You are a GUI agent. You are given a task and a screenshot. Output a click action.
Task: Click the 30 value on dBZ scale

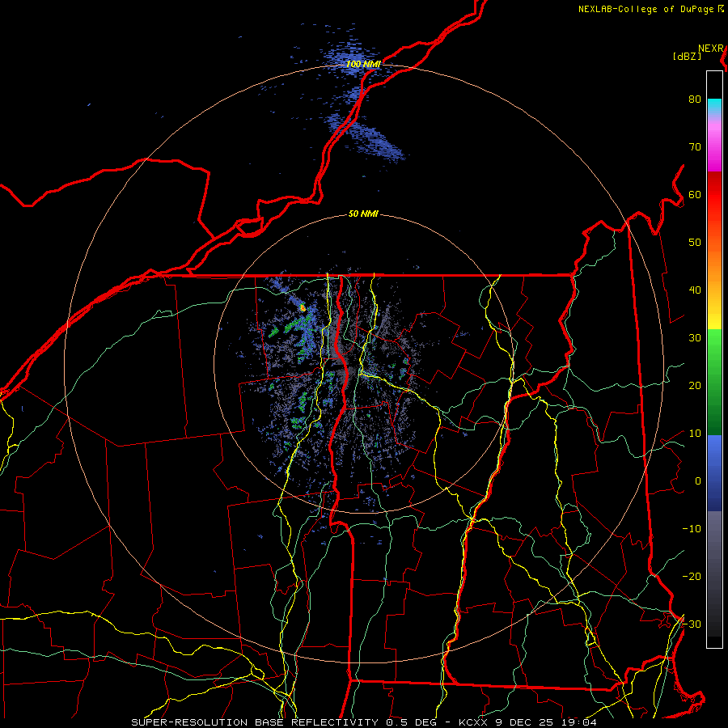pyautogui.click(x=695, y=337)
